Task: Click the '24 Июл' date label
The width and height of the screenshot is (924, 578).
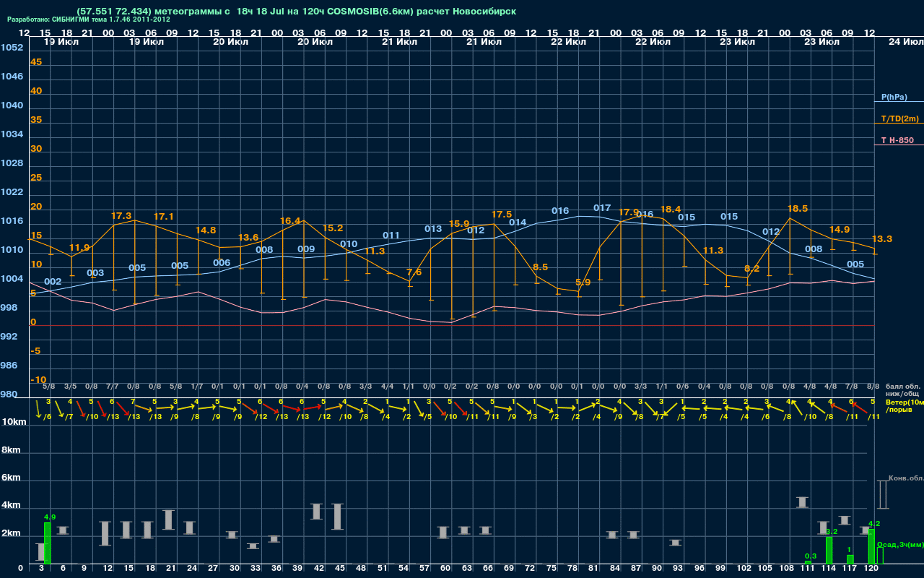Action: click(905, 43)
